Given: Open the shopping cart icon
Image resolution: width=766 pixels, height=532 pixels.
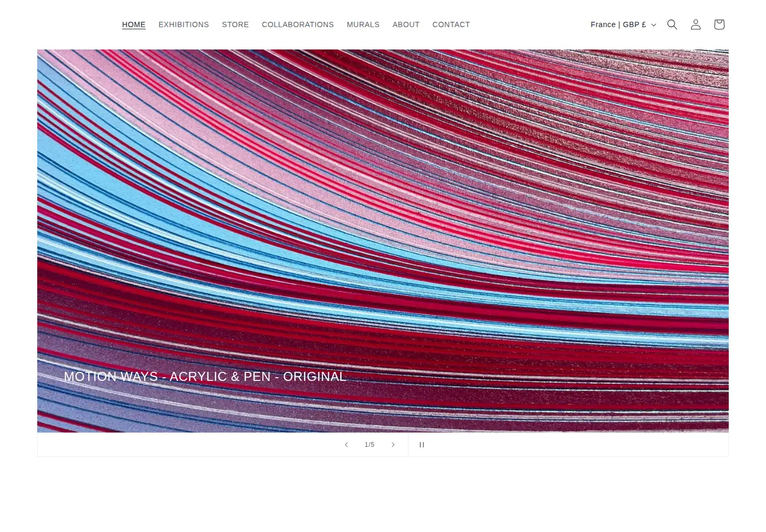Looking at the screenshot, I should (x=719, y=24).
